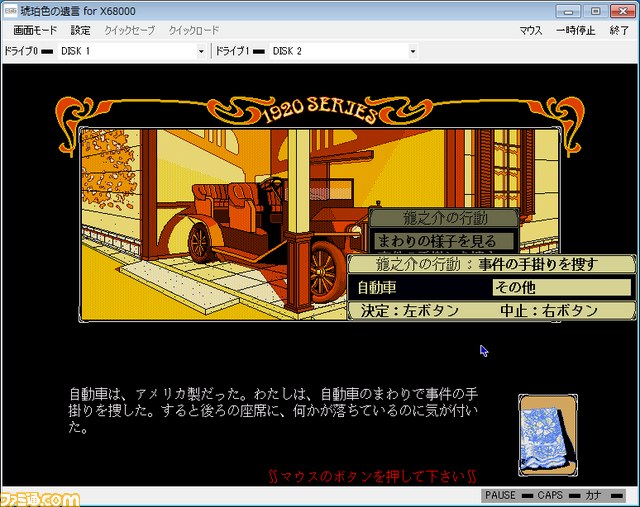Toggle the マウス capture option
Screen dimensions: 640x507
(531, 31)
